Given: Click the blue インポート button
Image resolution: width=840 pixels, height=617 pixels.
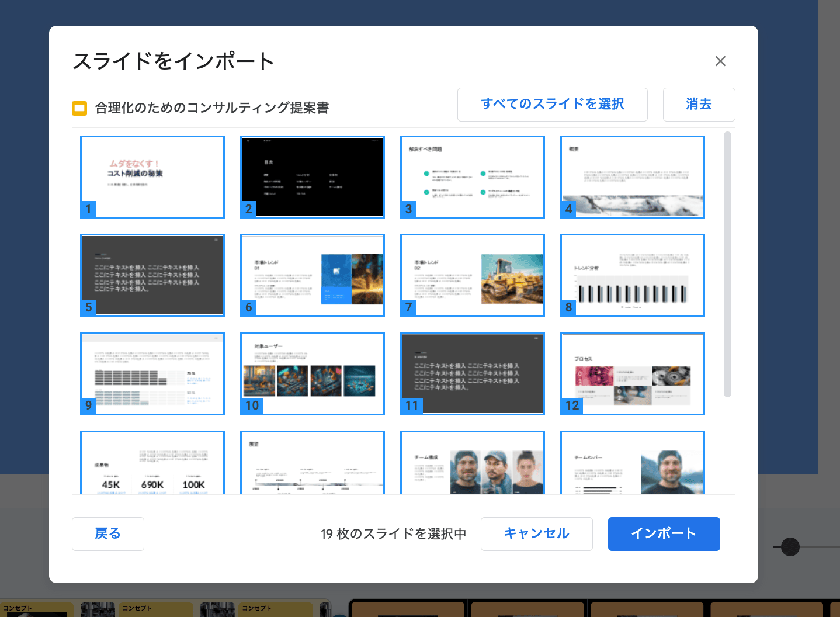Looking at the screenshot, I should 664,533.
